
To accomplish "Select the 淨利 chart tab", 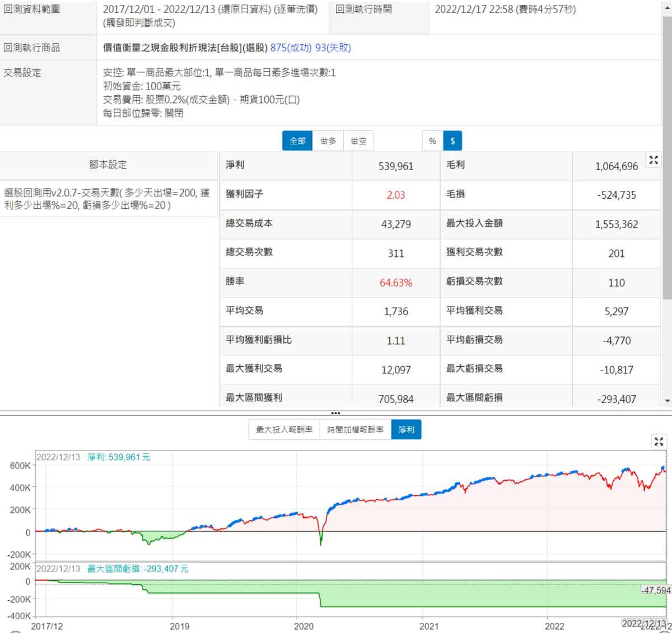I will tap(406, 430).
